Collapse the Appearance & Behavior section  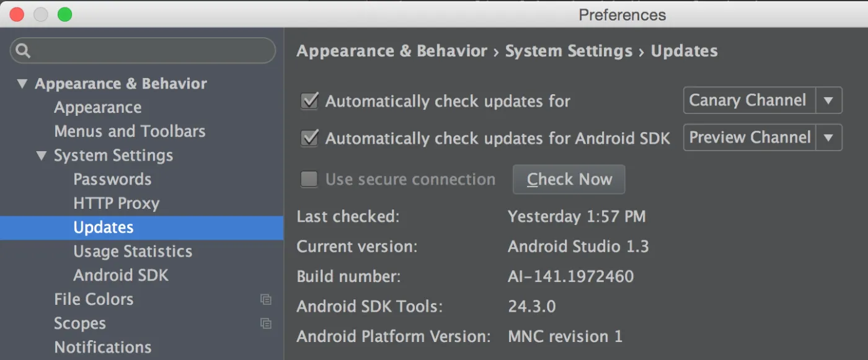pyautogui.click(x=22, y=84)
